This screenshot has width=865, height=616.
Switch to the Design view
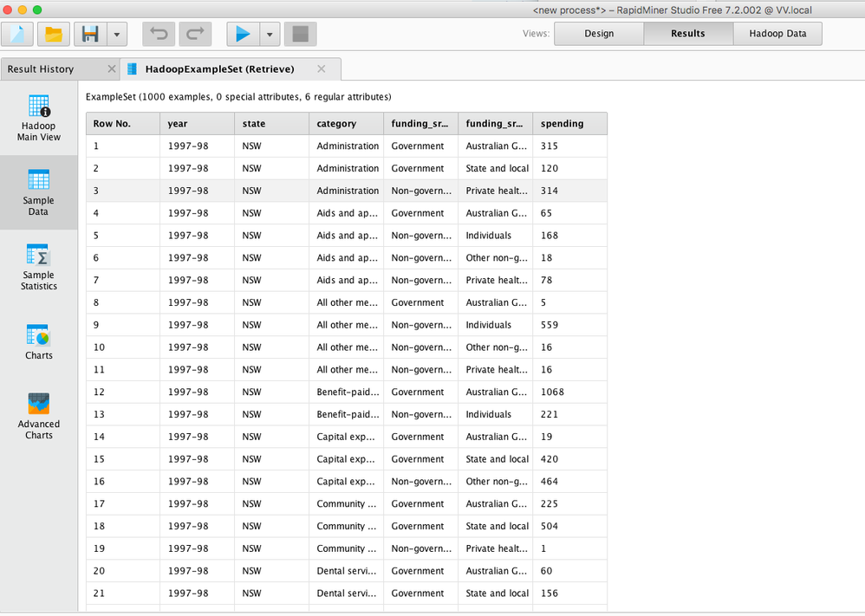pyautogui.click(x=599, y=34)
